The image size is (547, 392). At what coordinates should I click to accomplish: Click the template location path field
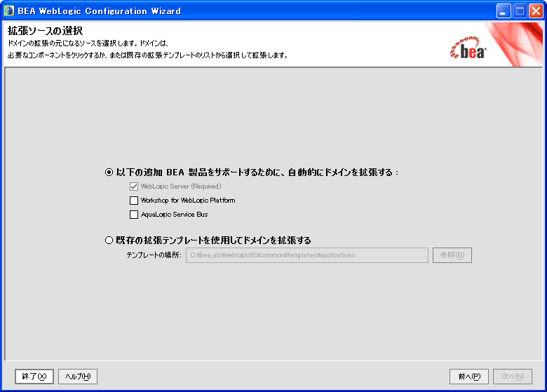coord(307,255)
